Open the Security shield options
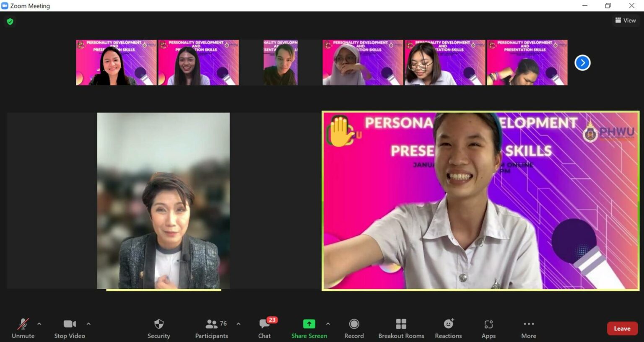Screen dimensions: 644x342 pyautogui.click(x=158, y=328)
